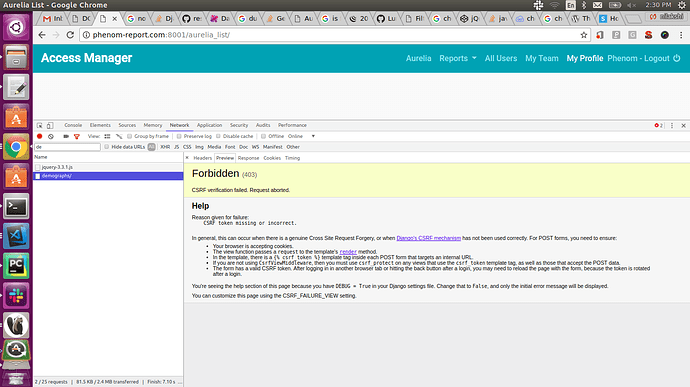Open the DevTools three-dot customize menu
Image resolution: width=690 pixels, height=387 pixels.
(x=672, y=125)
